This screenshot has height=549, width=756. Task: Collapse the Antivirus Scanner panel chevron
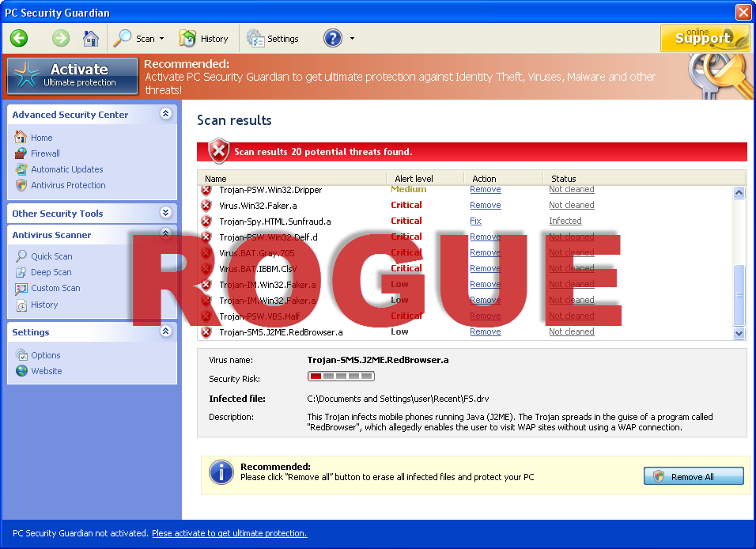click(166, 233)
